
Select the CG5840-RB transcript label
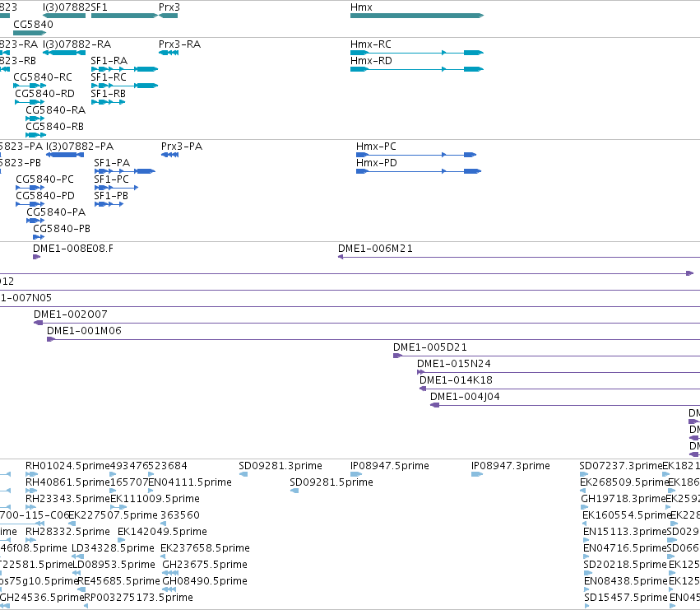pos(54,127)
